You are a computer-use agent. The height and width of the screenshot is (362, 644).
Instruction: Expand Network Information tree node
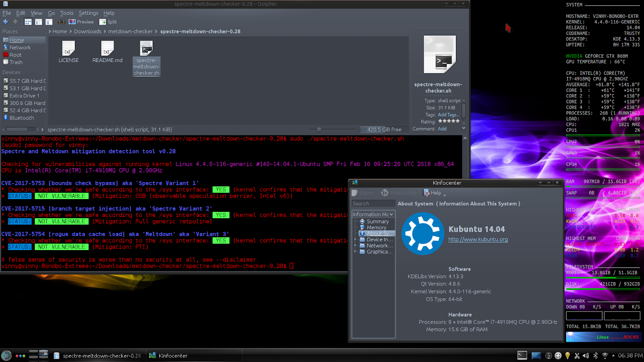[x=355, y=246]
